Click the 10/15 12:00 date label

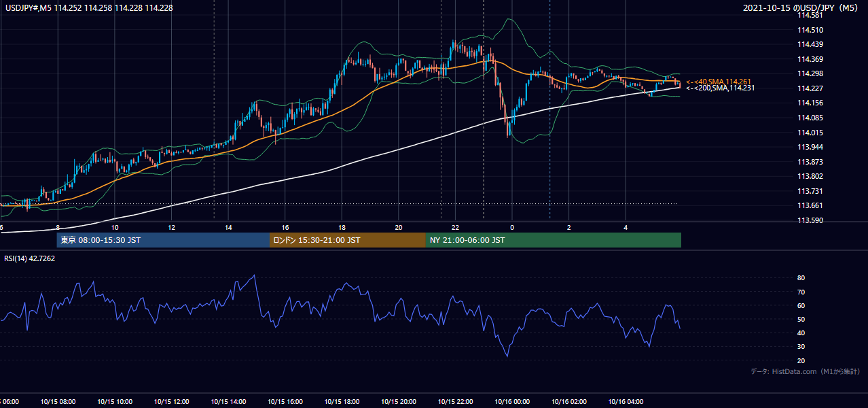pos(171,402)
